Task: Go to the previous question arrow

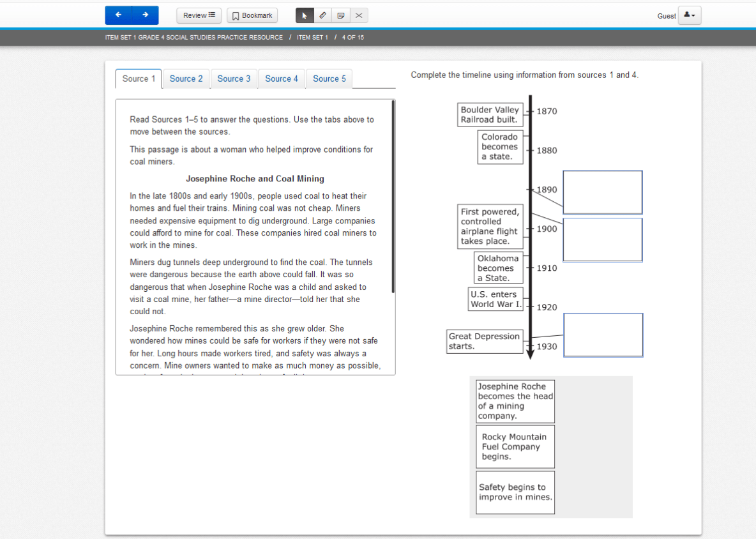Action: (x=119, y=15)
